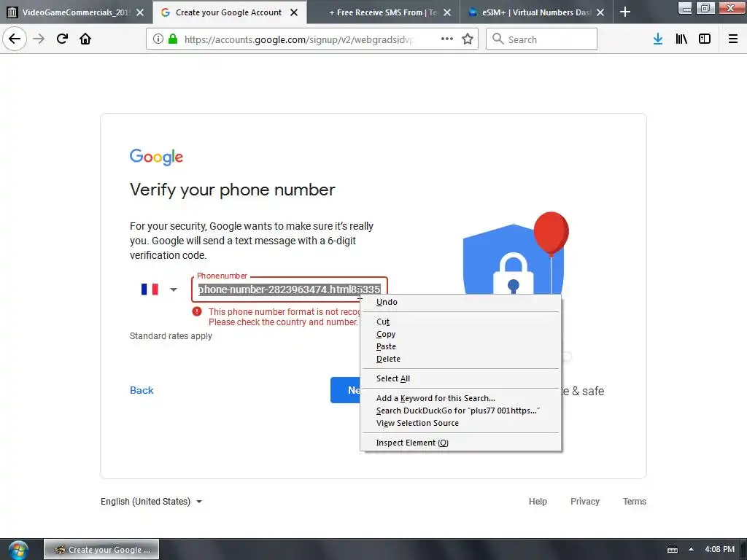Screen dimensions: 747x560
Task: Open a new tab with the plus
Action: click(625, 12)
